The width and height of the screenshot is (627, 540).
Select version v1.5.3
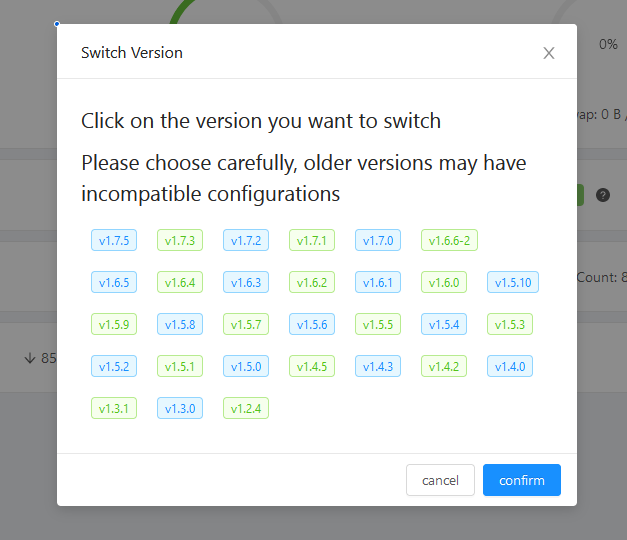[510, 324]
